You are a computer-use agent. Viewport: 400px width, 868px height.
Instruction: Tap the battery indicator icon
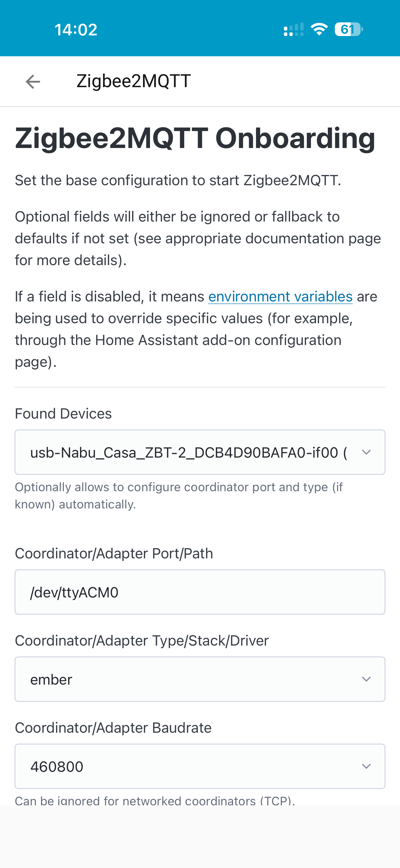348,29
